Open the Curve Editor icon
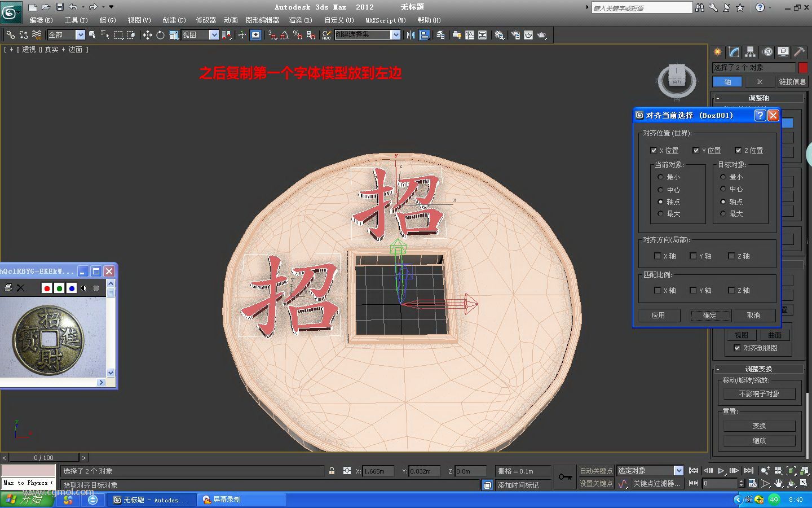Screen dimensions: 812x508 point(469,35)
